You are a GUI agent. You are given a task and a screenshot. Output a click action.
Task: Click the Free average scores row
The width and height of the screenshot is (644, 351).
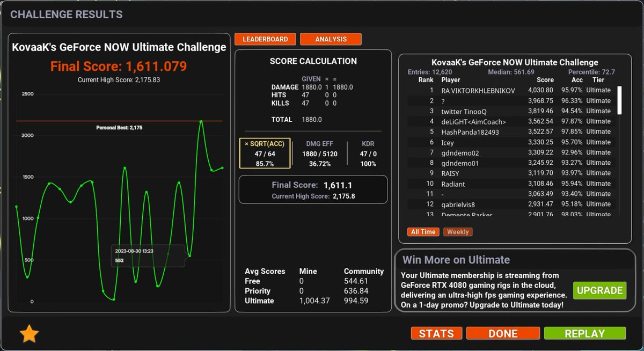coord(314,281)
